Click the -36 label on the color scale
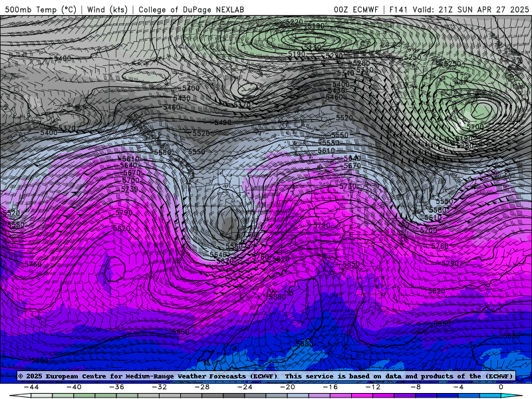The width and height of the screenshot is (532, 399). coord(117,387)
